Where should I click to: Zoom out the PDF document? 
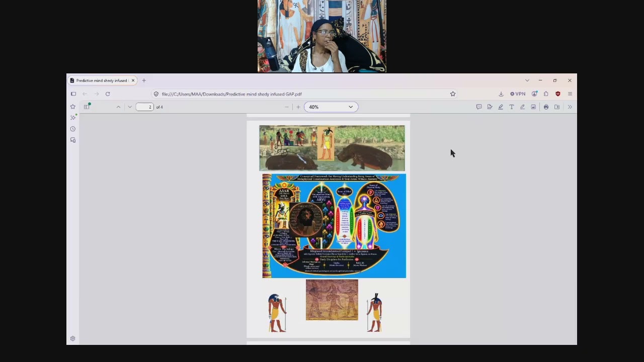[287, 107]
